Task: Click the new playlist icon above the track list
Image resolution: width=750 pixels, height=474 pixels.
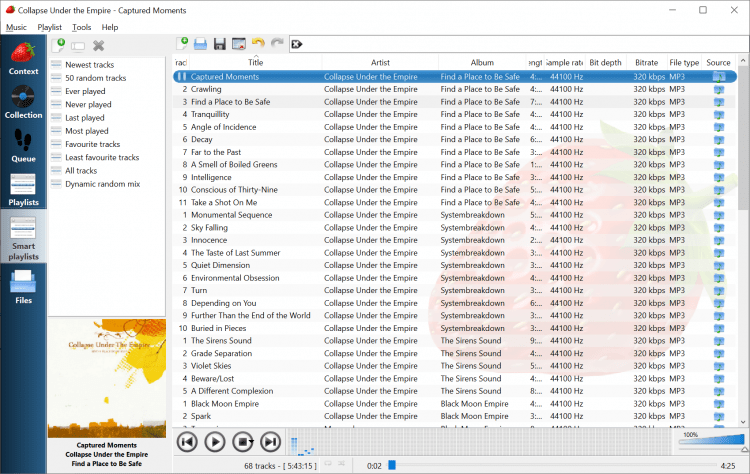Action: tap(182, 44)
